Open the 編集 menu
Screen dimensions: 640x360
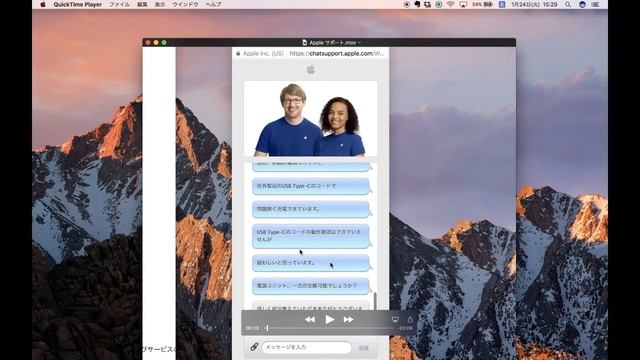pos(142,4)
